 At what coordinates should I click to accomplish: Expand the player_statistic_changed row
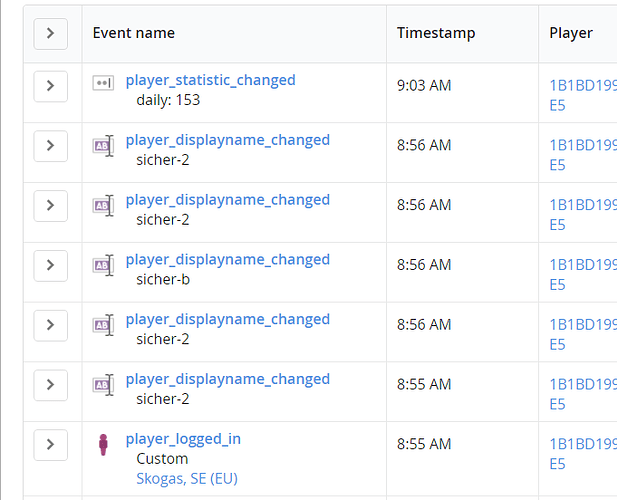50,86
